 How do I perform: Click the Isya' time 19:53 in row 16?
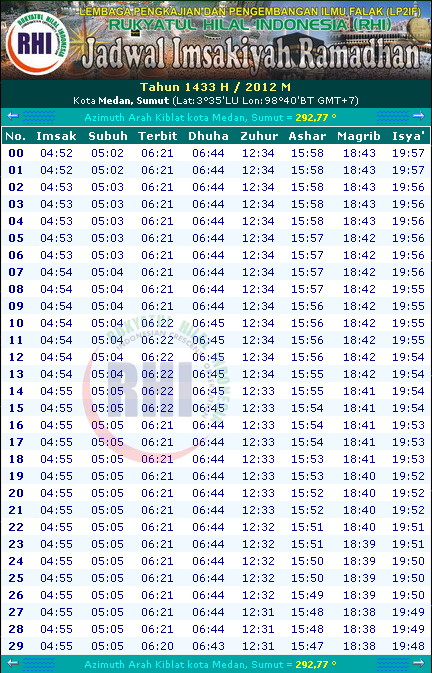coord(408,425)
